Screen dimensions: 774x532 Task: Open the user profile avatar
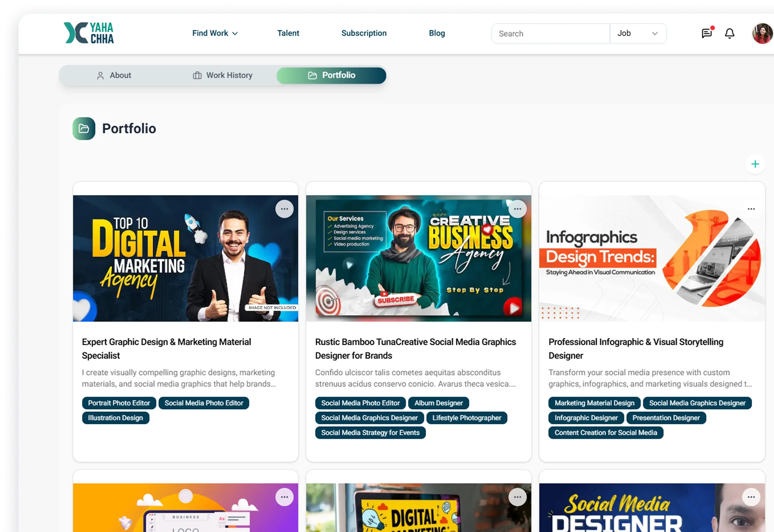click(762, 33)
